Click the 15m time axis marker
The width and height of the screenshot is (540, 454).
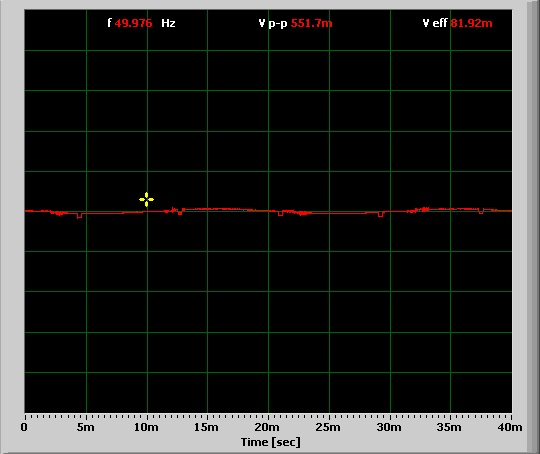pos(206,427)
